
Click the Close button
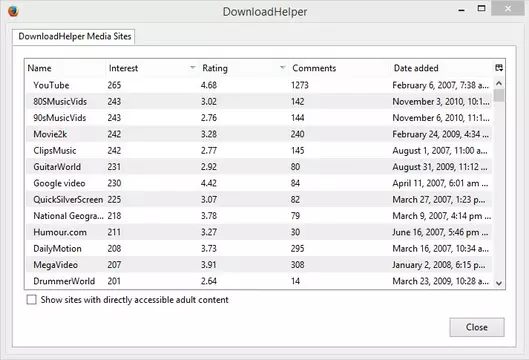tap(477, 327)
